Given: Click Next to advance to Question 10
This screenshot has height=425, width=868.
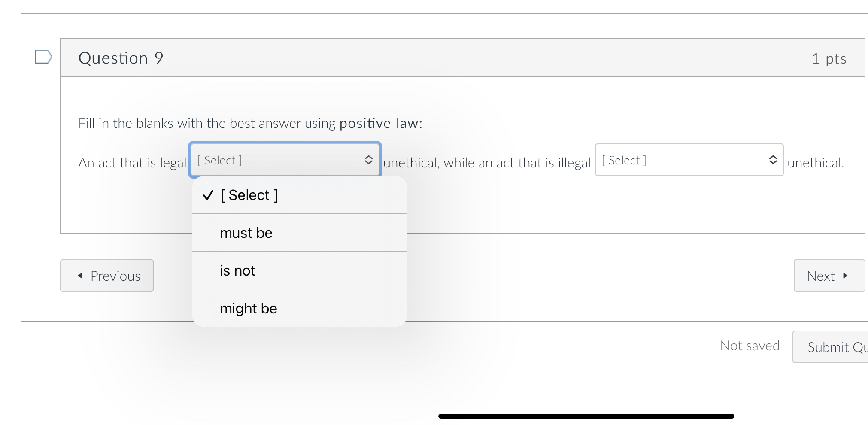Looking at the screenshot, I should pyautogui.click(x=829, y=276).
